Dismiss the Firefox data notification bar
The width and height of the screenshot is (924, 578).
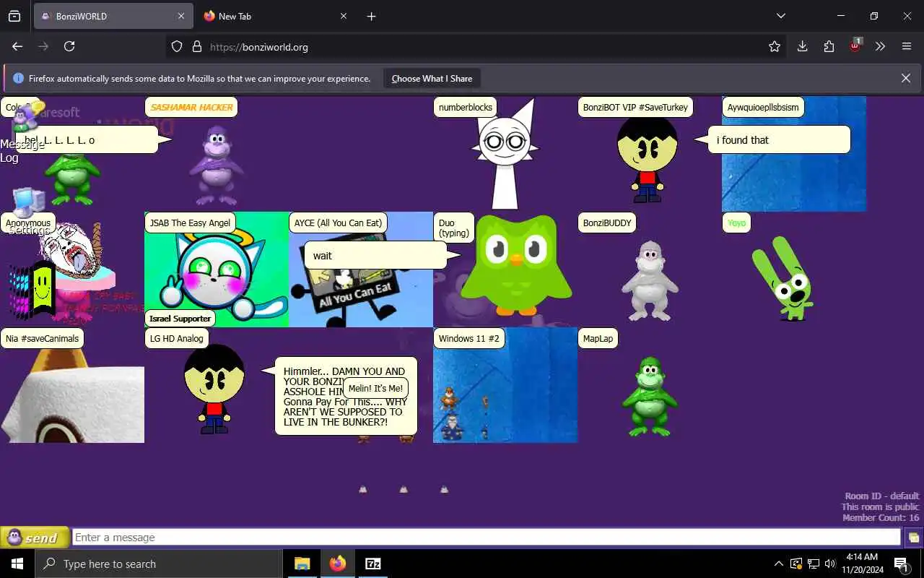tap(905, 78)
